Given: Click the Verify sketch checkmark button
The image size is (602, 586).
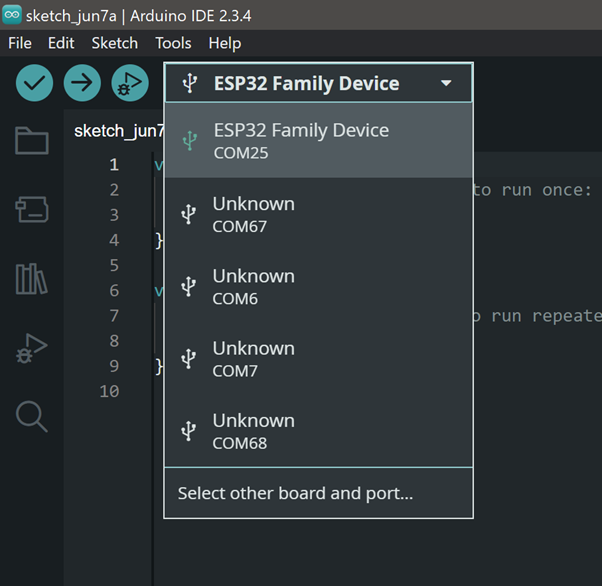Looking at the screenshot, I should coord(35,83).
